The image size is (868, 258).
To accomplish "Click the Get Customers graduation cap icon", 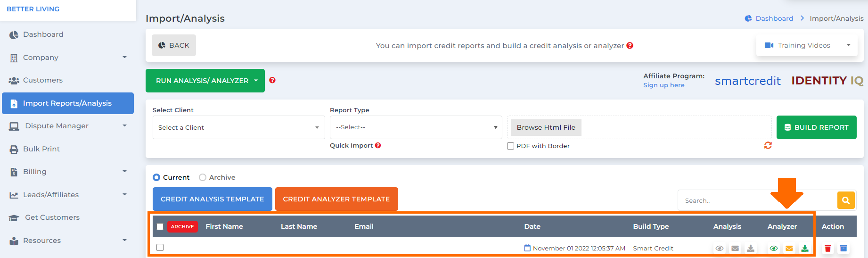I will (x=14, y=217).
